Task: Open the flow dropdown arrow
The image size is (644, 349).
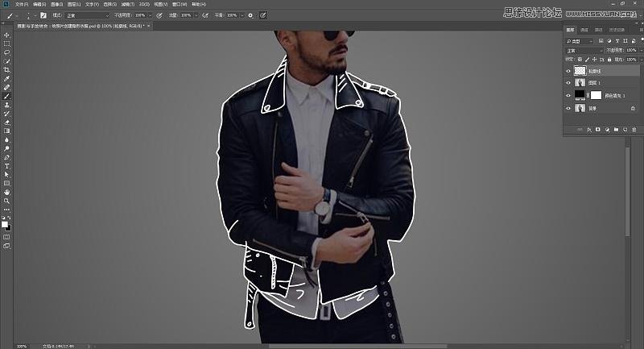Action: [x=196, y=15]
